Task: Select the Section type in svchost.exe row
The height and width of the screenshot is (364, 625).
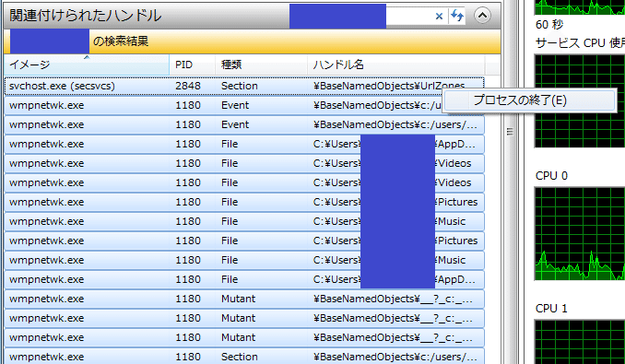Action: [240, 86]
